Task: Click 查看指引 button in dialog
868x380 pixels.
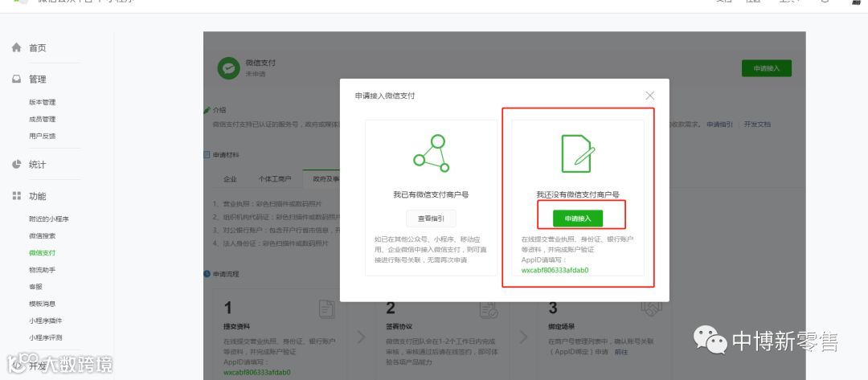Action: point(431,219)
